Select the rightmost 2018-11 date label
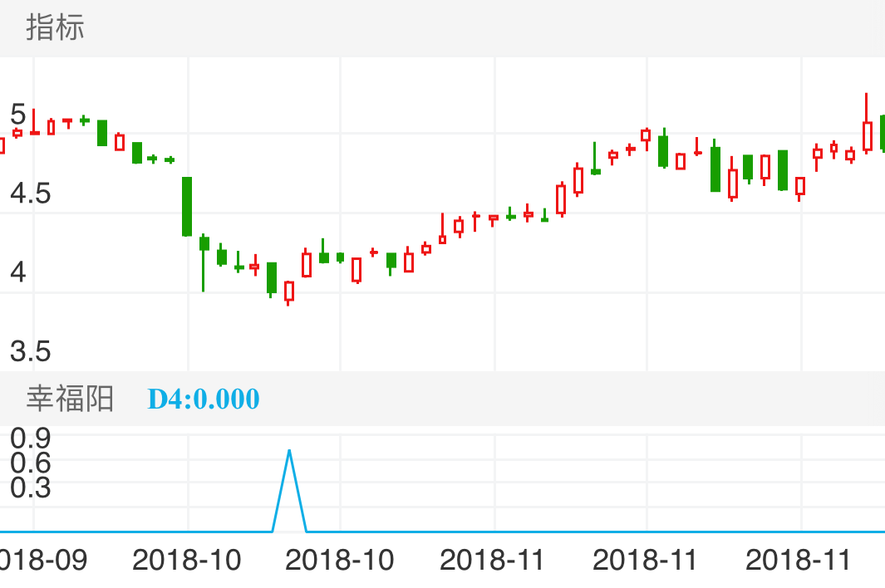Viewport: 885px width, 588px height. point(799,560)
